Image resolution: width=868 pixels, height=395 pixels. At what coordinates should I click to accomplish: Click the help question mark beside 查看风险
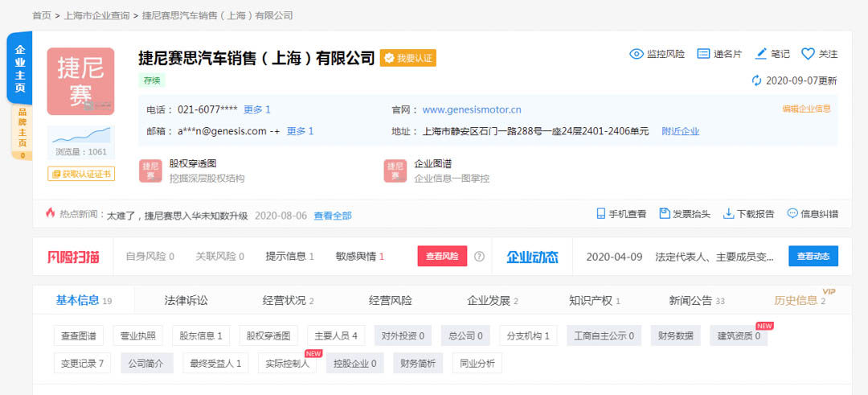(479, 257)
